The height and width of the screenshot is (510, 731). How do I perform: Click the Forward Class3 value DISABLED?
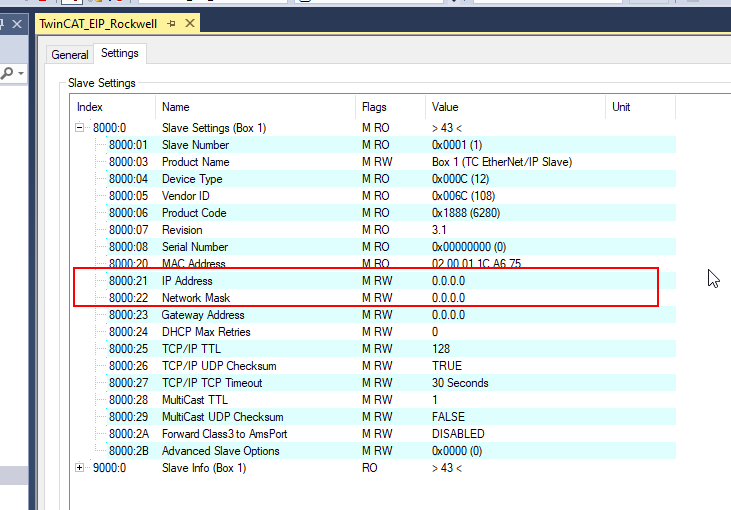pyautogui.click(x=458, y=434)
